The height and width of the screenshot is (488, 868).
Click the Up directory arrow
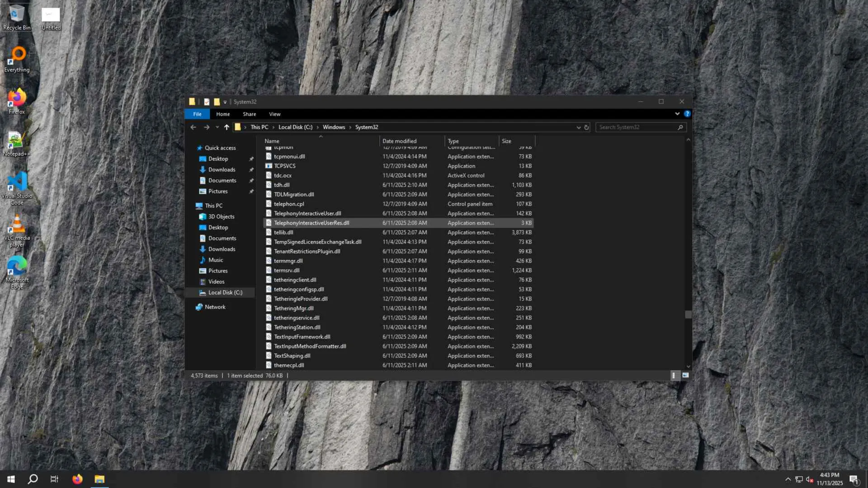pos(226,127)
